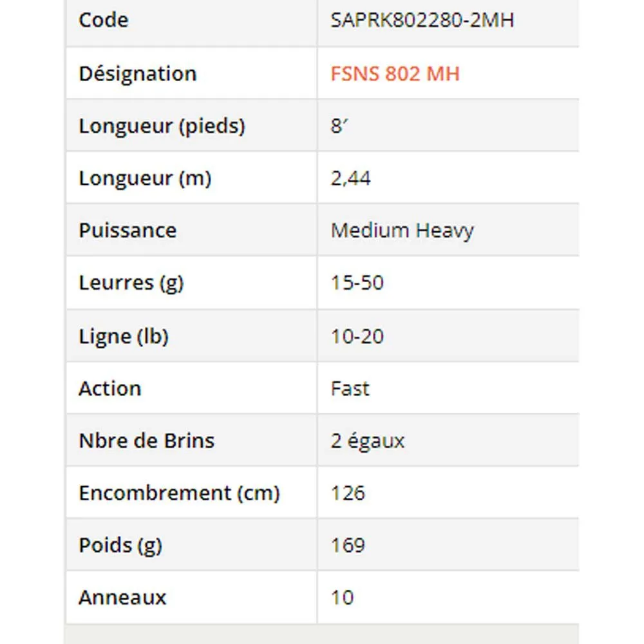
Task: Click the 10-20 line rating value
Action: pyautogui.click(x=357, y=336)
